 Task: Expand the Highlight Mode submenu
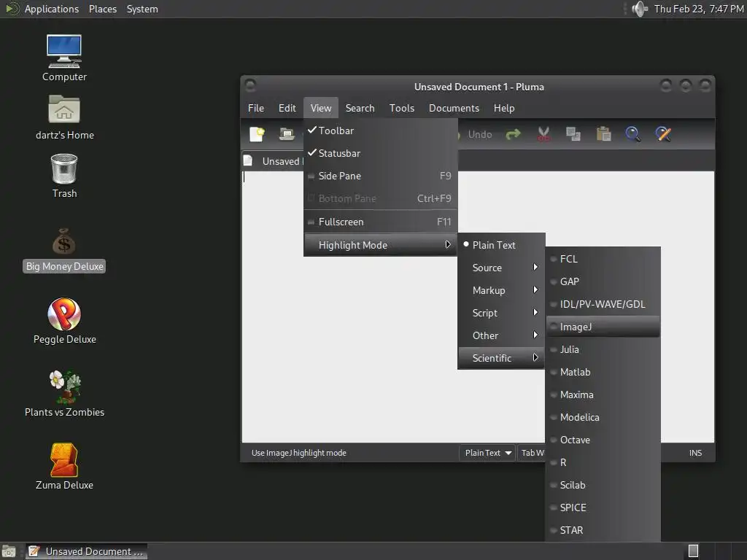pyautogui.click(x=380, y=245)
